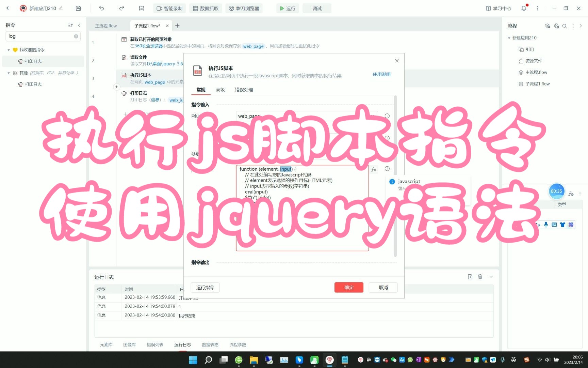Click the second icon after the 流程 title
Screen dimensions: 588x368
pyautogui.click(x=556, y=26)
